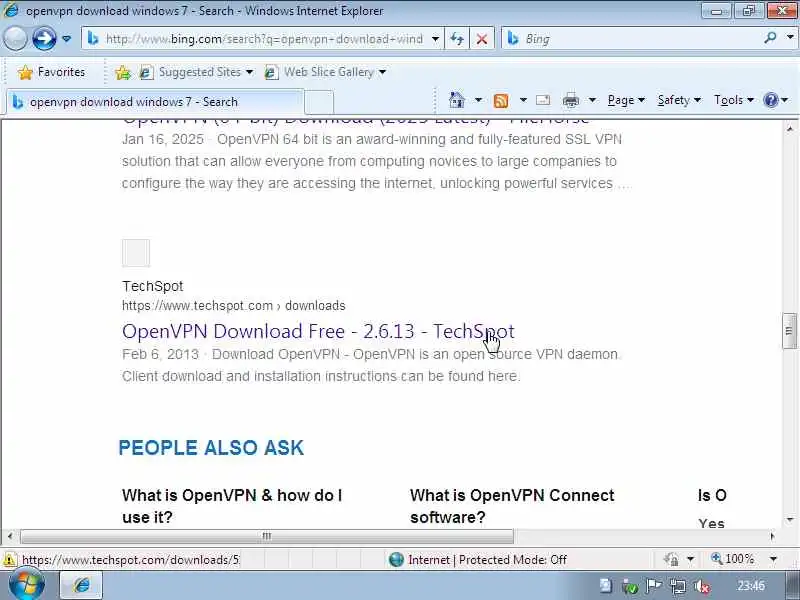This screenshot has height=600, width=800.
Task: Click the TechSpot site name text
Action: 153,286
